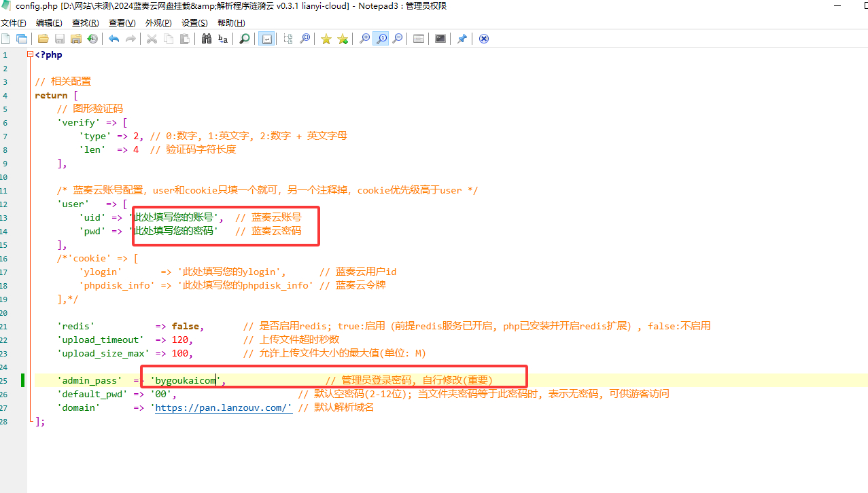
Task: Click the https://pan.lanzouv.com/ link
Action: [x=223, y=407]
